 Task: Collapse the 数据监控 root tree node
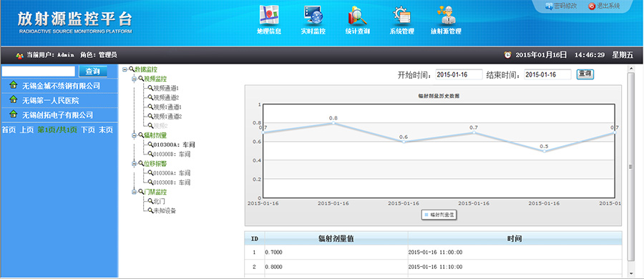click(x=125, y=69)
